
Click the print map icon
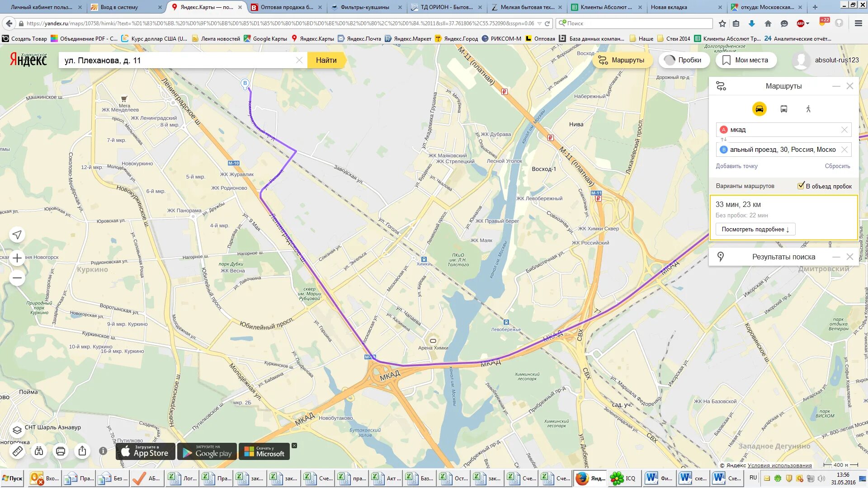pyautogui.click(x=61, y=451)
